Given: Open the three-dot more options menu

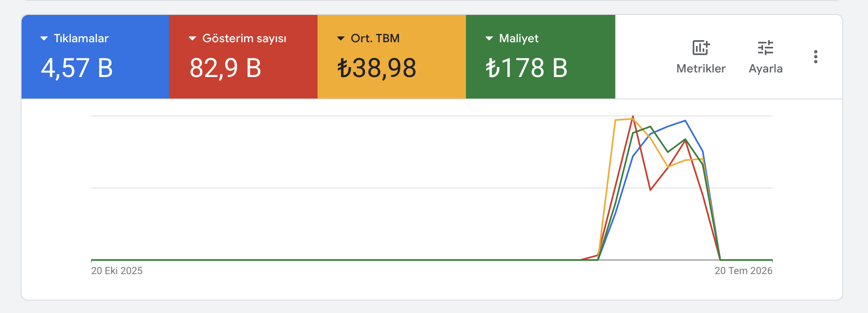Looking at the screenshot, I should click(815, 57).
